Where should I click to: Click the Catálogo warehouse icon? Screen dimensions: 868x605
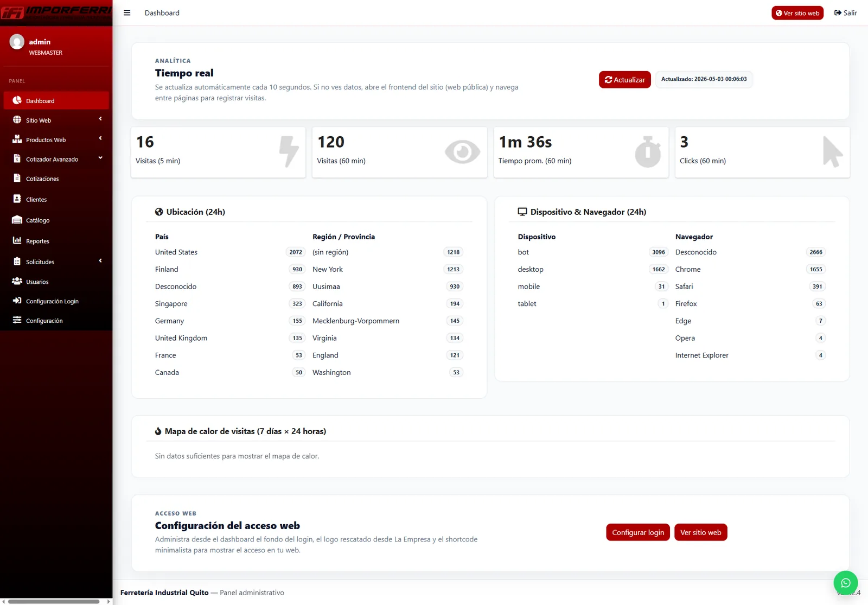[x=17, y=220]
